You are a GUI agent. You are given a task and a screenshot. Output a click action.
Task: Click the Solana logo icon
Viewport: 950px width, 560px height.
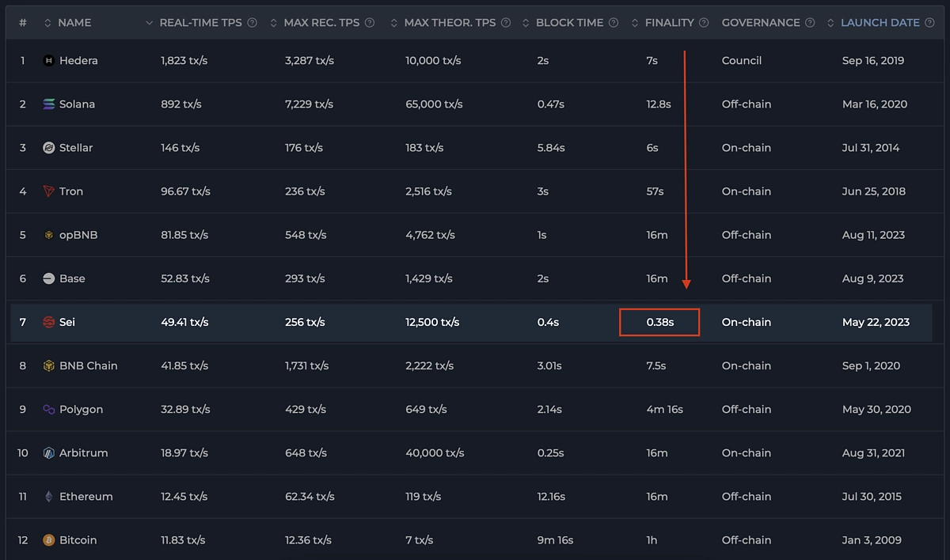48,104
